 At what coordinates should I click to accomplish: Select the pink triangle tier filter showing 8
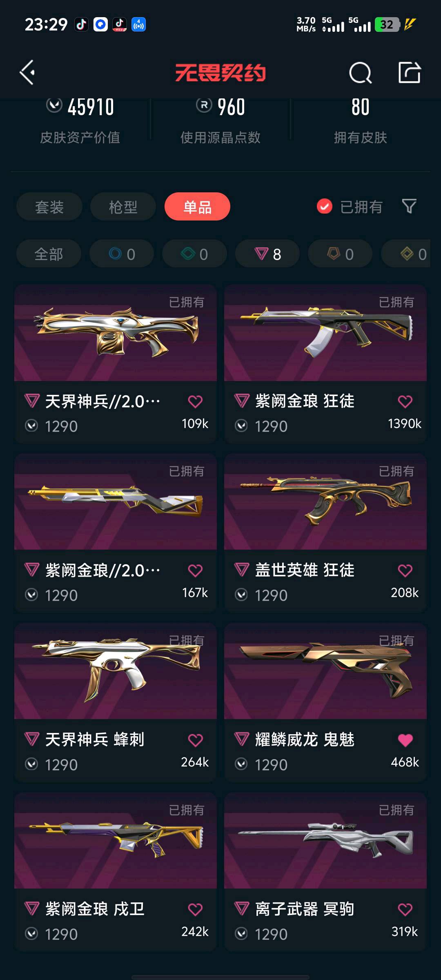point(267,254)
